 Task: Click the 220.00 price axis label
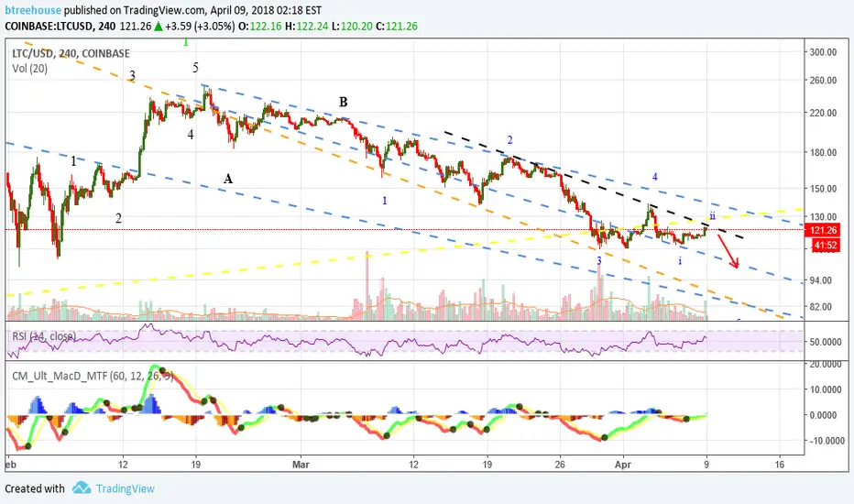click(x=823, y=113)
